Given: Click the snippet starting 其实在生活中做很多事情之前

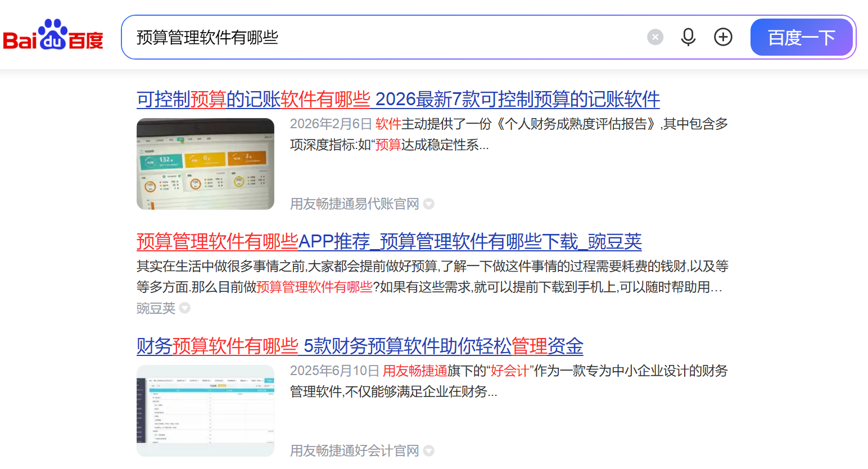Looking at the screenshot, I should (433, 276).
